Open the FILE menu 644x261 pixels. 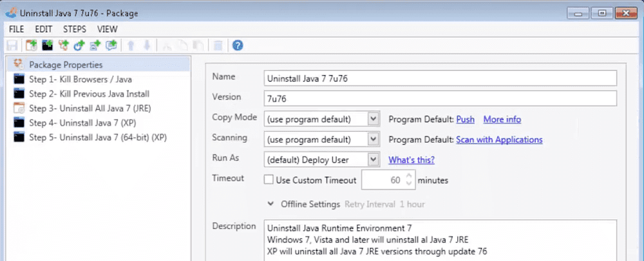pyautogui.click(x=17, y=29)
